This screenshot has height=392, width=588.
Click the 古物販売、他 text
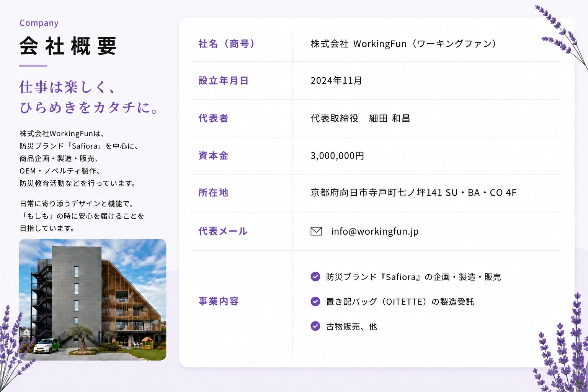351,327
